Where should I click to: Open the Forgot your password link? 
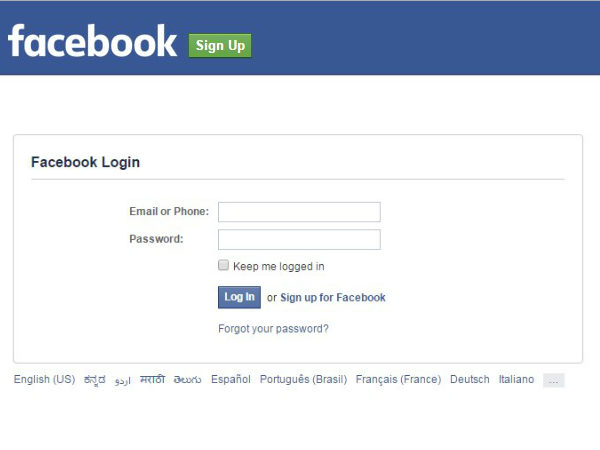273,329
